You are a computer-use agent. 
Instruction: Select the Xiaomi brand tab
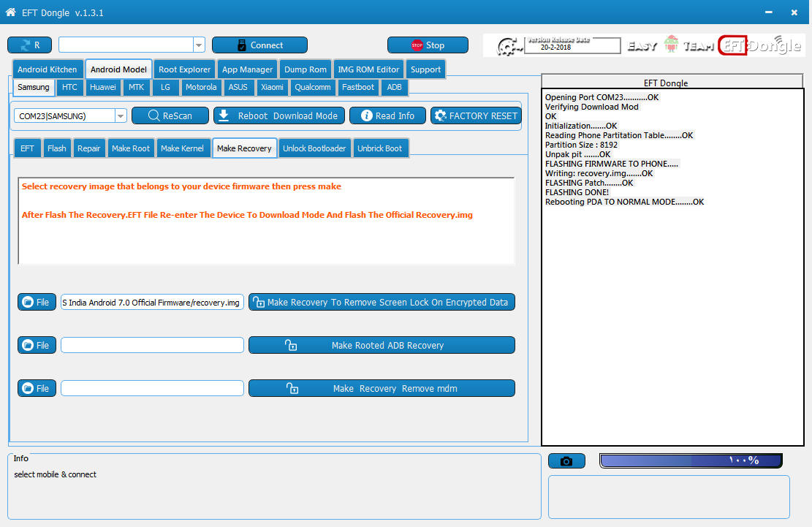(272, 87)
